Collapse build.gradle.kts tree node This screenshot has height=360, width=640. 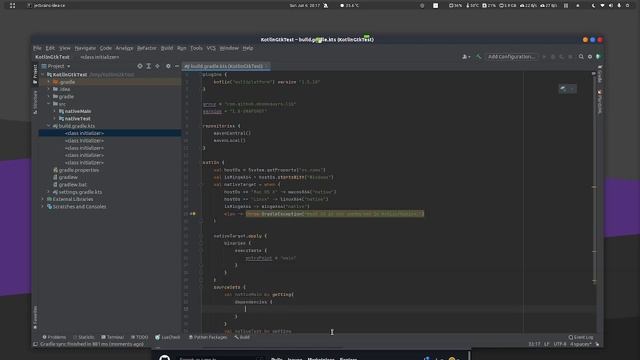(x=49, y=126)
